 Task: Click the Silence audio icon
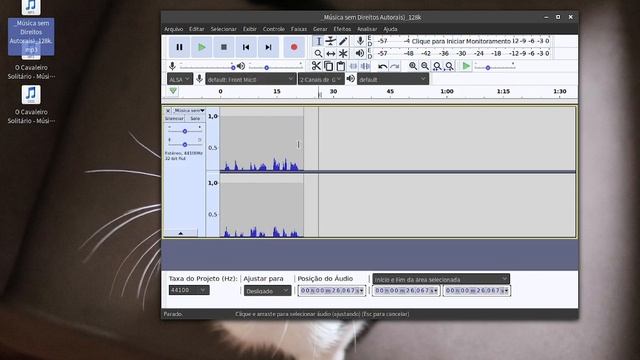tap(365, 66)
